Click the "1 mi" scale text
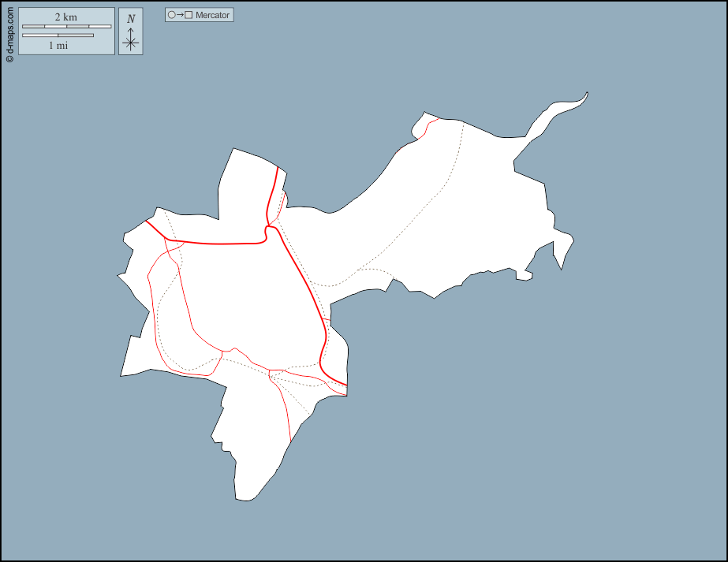The width and height of the screenshot is (728, 562). 58,46
